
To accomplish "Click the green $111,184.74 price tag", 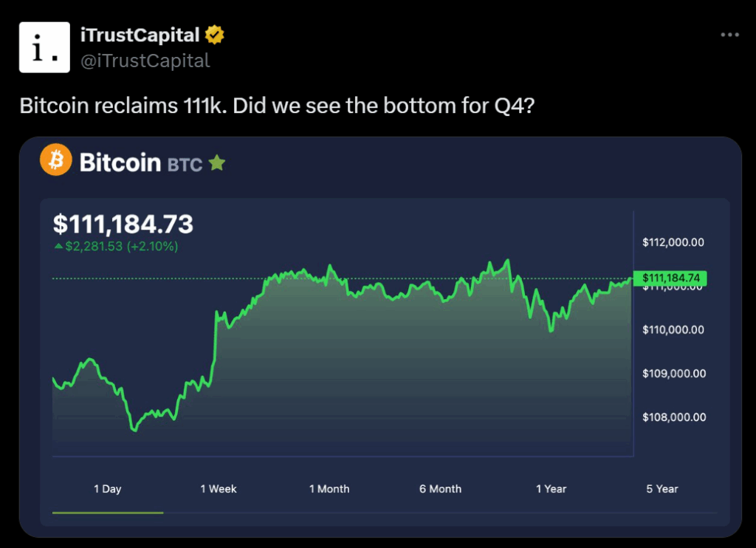I will (670, 278).
